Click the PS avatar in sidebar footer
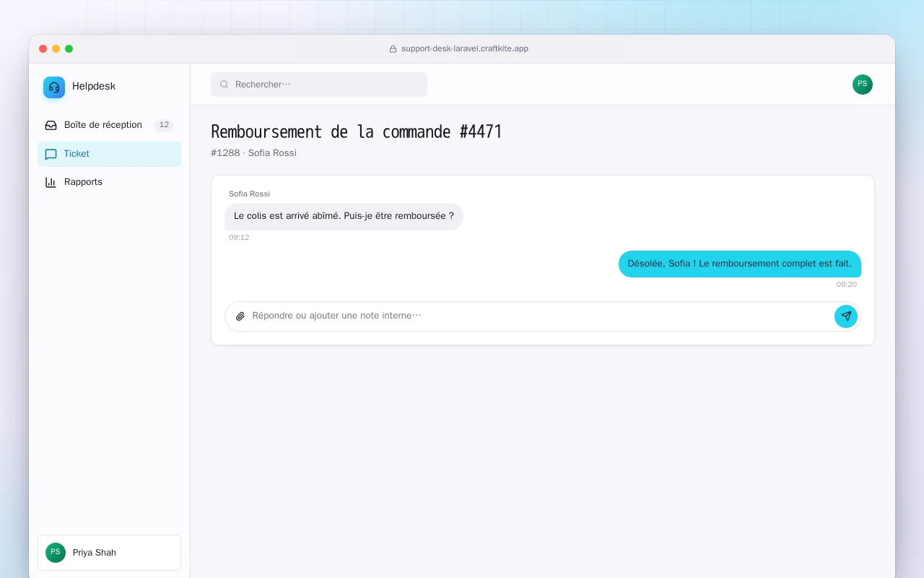Image resolution: width=924 pixels, height=578 pixels. click(x=56, y=553)
